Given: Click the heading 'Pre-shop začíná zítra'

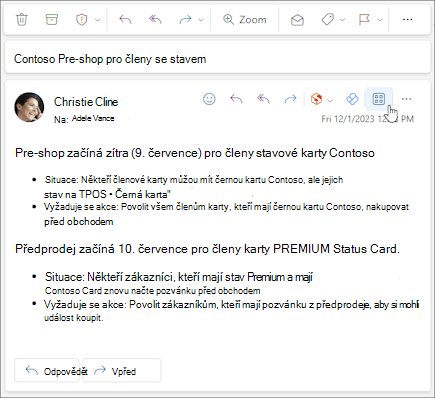Looking at the screenshot, I should pyautogui.click(x=195, y=153).
